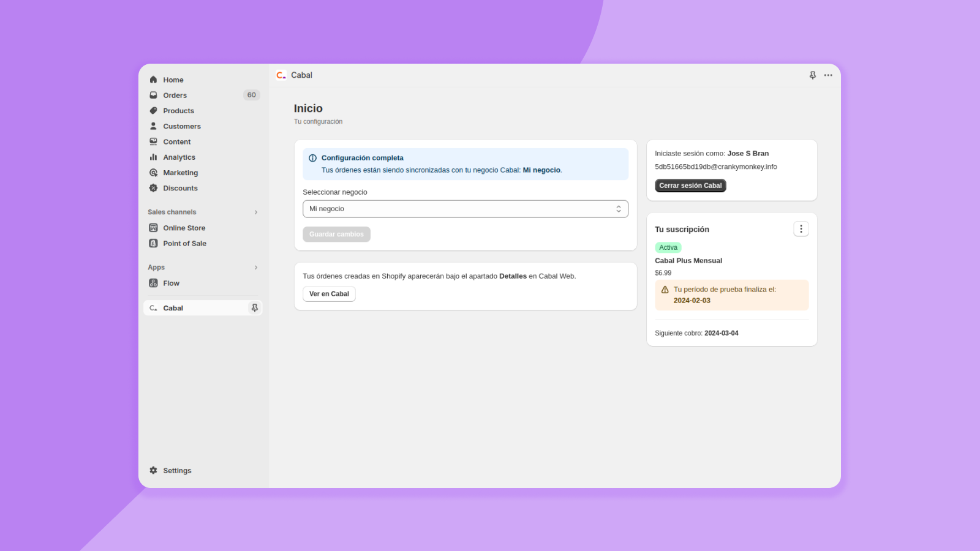The width and height of the screenshot is (980, 551).
Task: Click the Ver en Cabal button
Action: point(329,294)
